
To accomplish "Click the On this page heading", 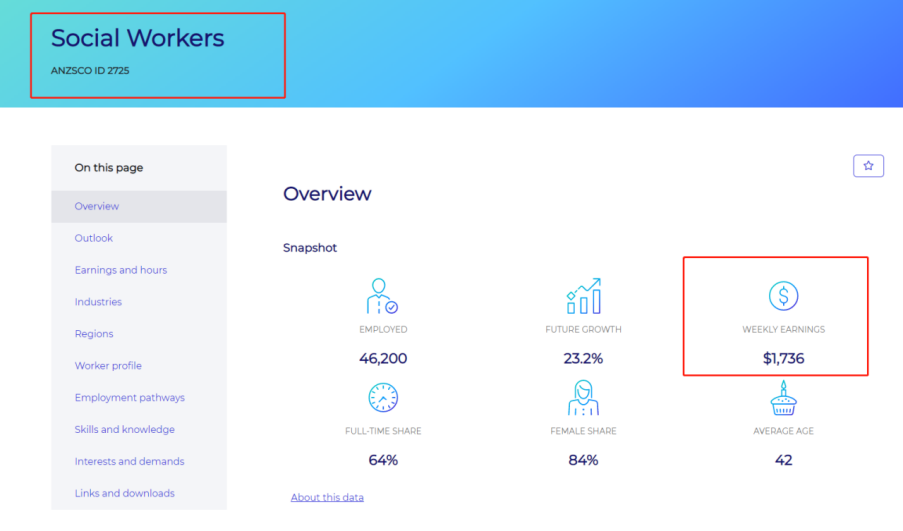I will pos(109,168).
